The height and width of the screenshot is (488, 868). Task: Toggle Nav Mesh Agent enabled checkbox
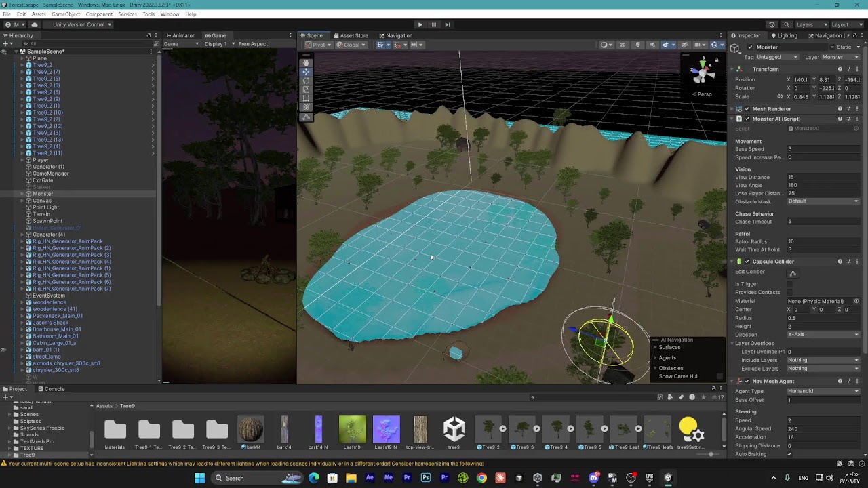pos(747,381)
